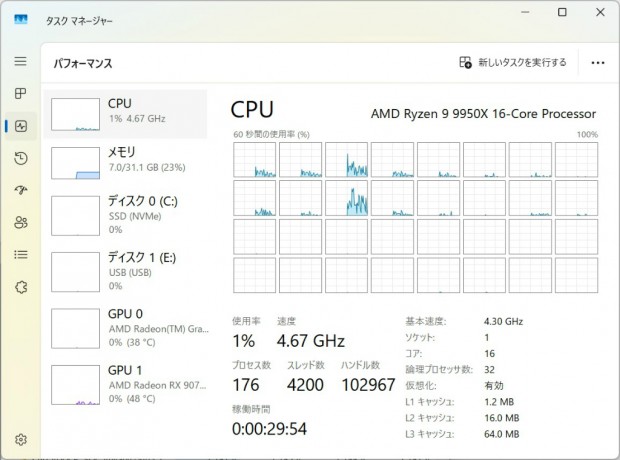This screenshot has width=620, height=460.
Task: Open the hamburger navigation menu
Action: pos(20,61)
